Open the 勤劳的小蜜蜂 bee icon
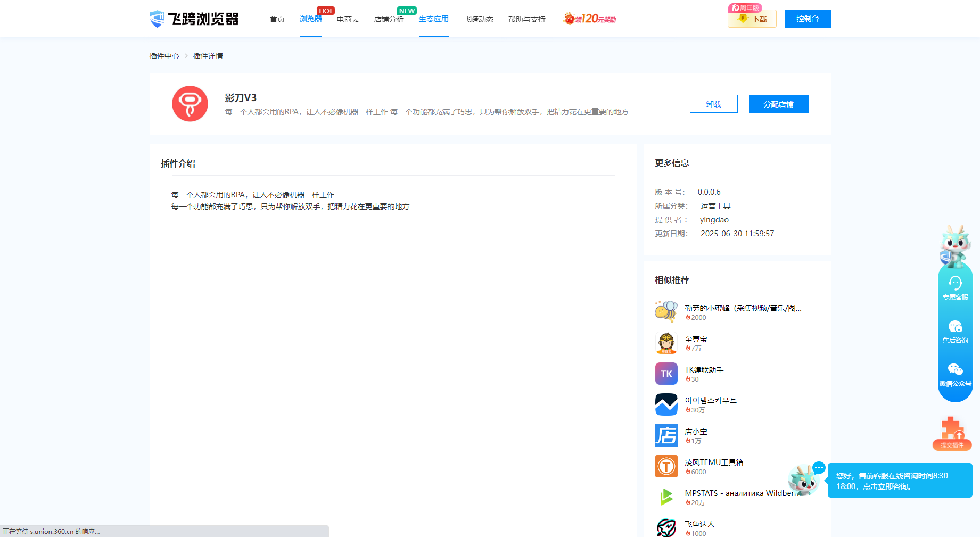The image size is (980, 537). [666, 312]
